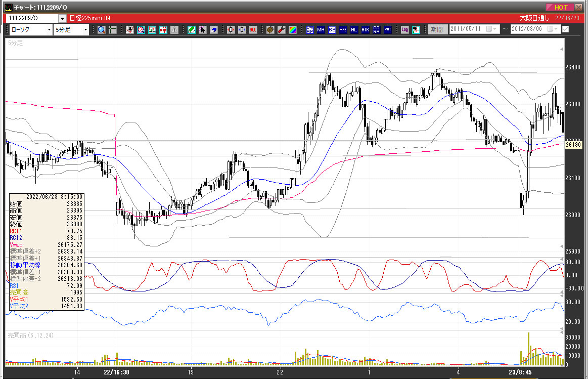Screen dimensions: 588x379
Task: Click the red ALL display icon
Action: click(253, 30)
